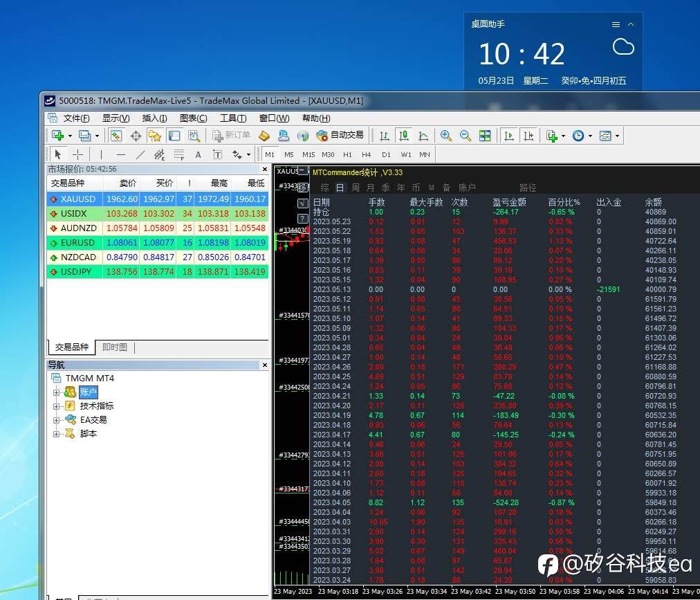Select the draw trendline tool
This screenshot has width=700, height=600.
pos(140,154)
